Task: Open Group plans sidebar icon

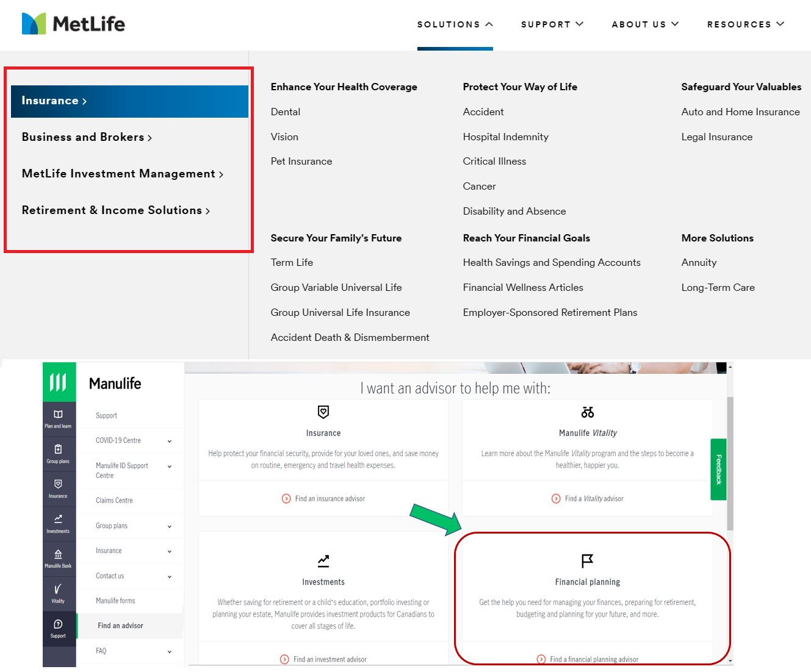Action: [x=58, y=454]
